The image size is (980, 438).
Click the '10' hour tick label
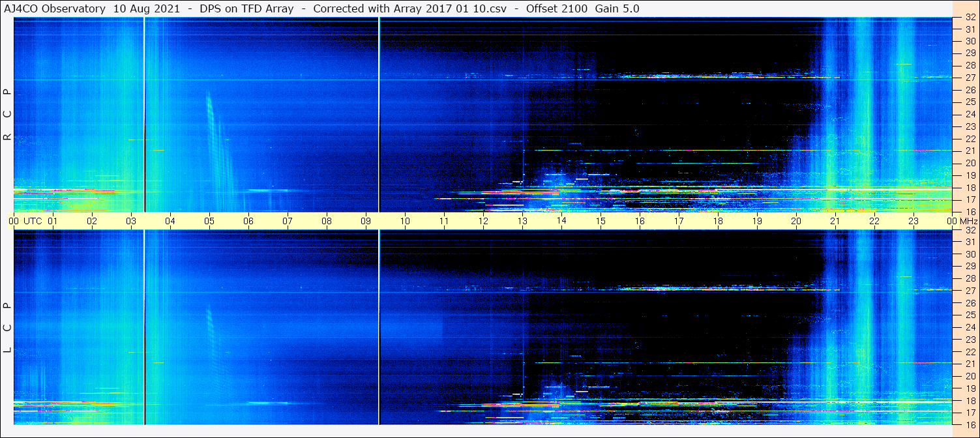click(x=405, y=221)
